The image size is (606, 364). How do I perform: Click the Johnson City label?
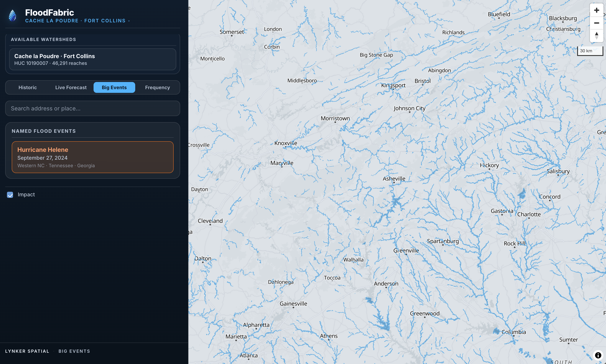[x=410, y=108]
